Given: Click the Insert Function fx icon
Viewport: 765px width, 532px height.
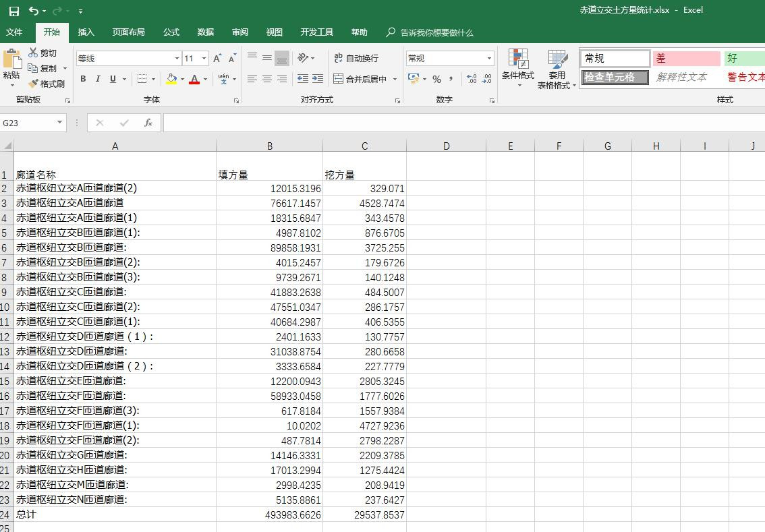Looking at the screenshot, I should click(148, 123).
